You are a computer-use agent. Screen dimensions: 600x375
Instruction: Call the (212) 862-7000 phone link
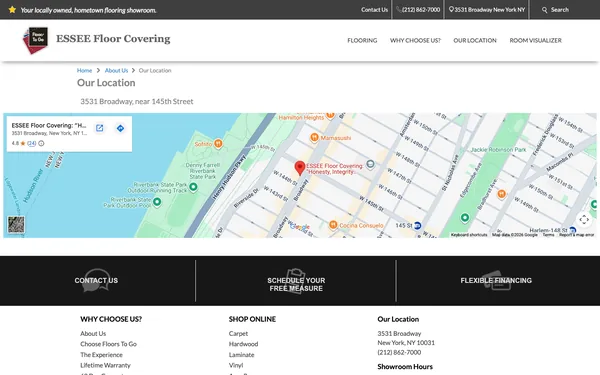(418, 10)
